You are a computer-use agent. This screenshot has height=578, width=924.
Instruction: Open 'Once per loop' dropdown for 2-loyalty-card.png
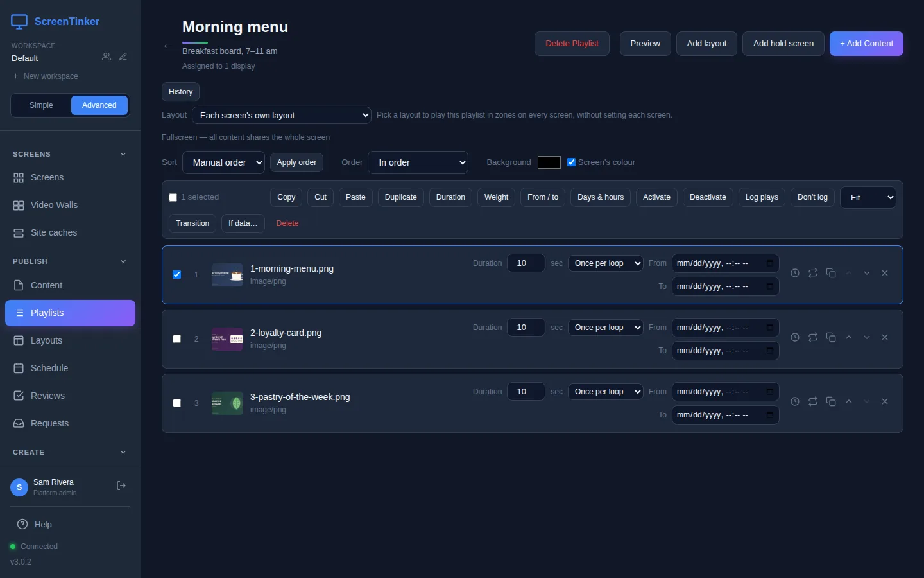click(606, 328)
